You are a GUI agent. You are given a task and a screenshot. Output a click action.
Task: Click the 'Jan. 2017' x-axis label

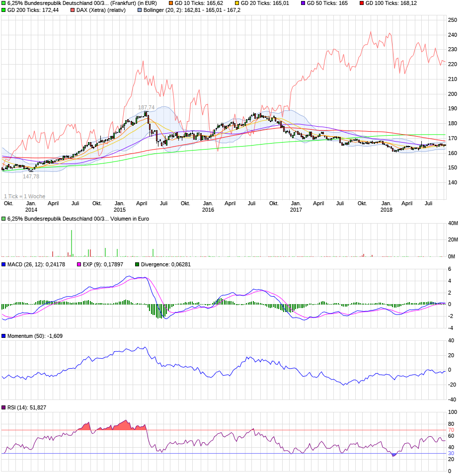click(x=296, y=206)
